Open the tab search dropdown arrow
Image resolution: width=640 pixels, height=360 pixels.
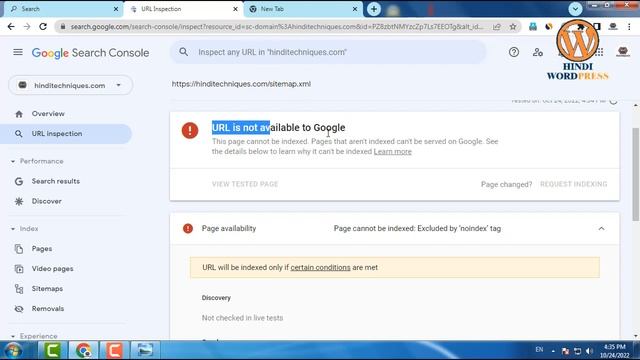[575, 9]
